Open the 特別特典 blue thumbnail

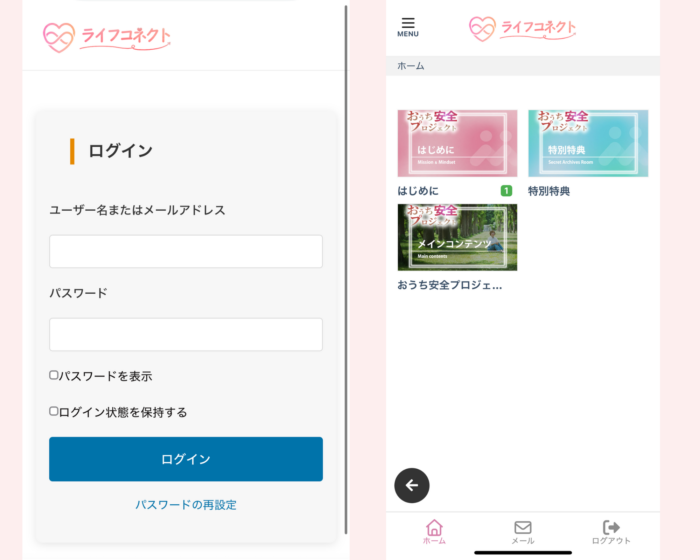click(588, 143)
